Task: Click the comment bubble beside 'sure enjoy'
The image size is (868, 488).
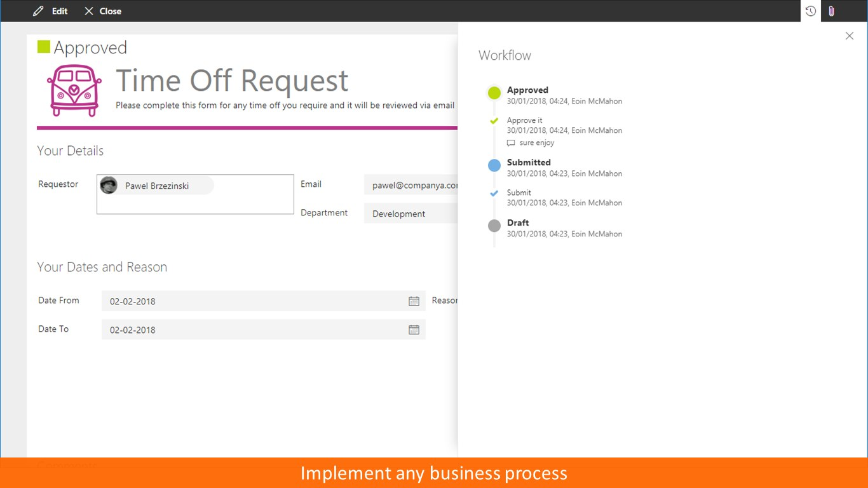Action: 510,142
